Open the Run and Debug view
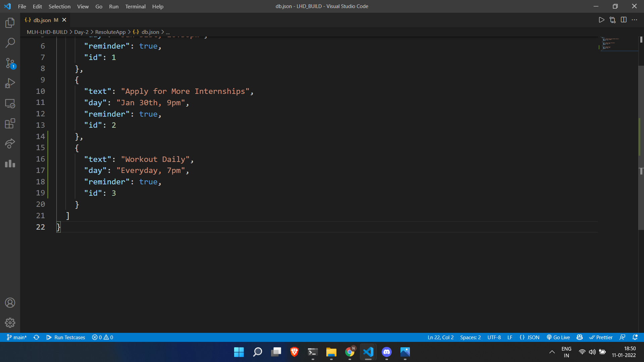The image size is (644, 362). 10,83
